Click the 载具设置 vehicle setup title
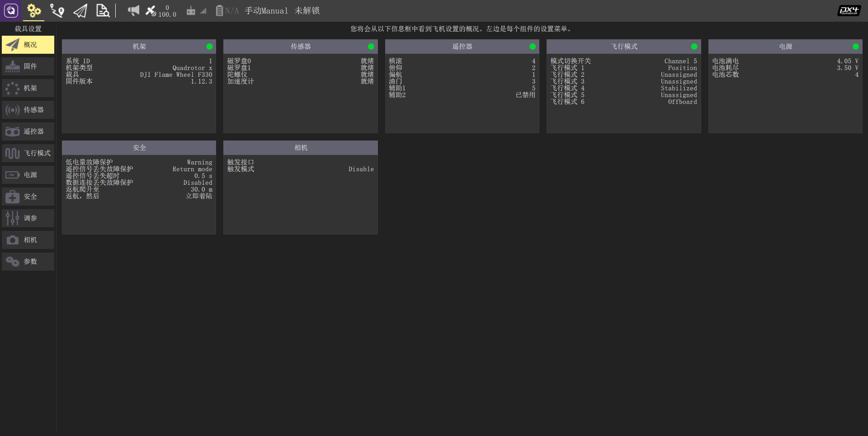Screen dimensions: 868x436 pos(28,28)
